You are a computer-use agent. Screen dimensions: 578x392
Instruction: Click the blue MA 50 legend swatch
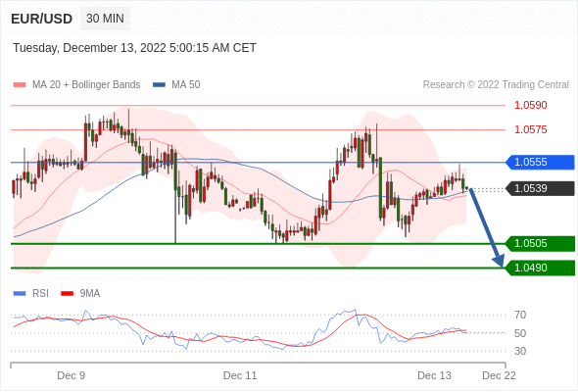(x=159, y=85)
